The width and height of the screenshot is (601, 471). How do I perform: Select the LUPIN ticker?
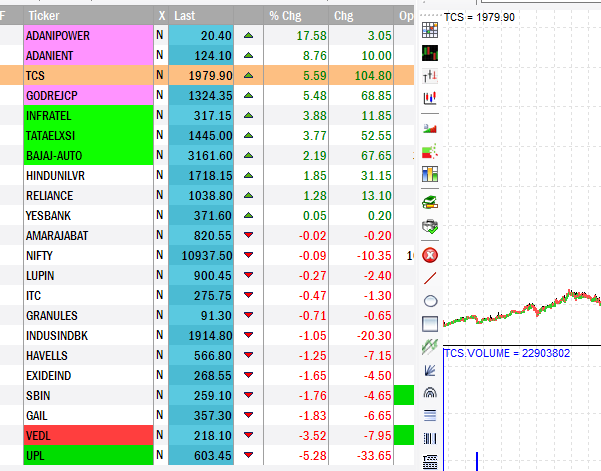point(89,276)
